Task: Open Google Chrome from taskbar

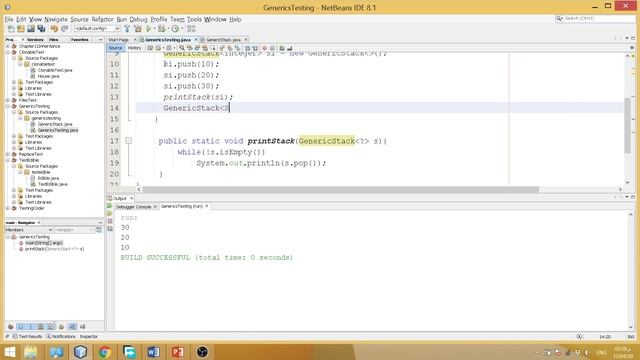Action: (104, 352)
